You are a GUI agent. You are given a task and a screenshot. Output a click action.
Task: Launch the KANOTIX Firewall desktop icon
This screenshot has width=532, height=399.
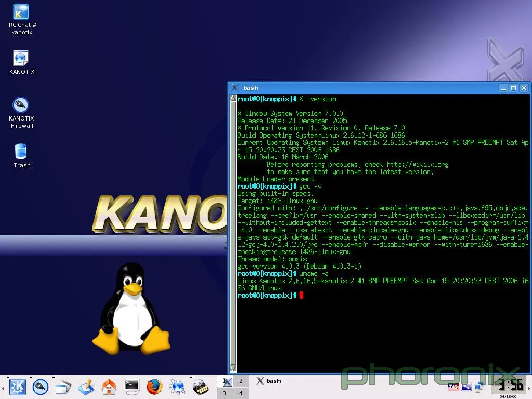coord(21,112)
